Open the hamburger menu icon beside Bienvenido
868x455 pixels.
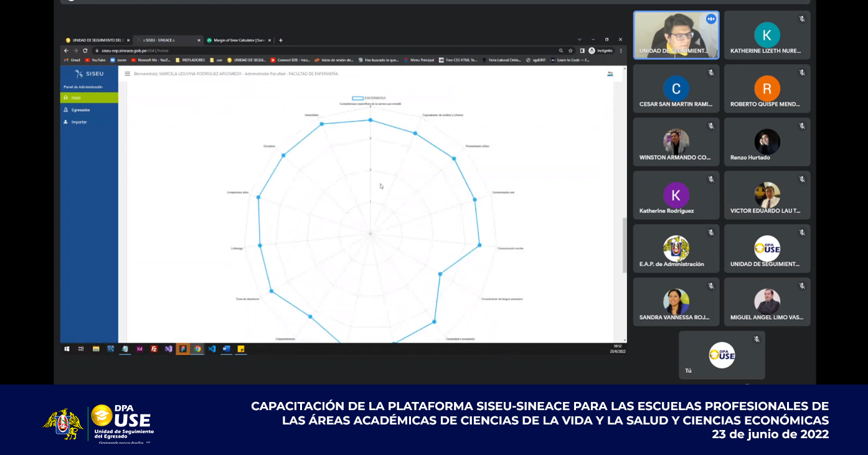[x=128, y=74]
